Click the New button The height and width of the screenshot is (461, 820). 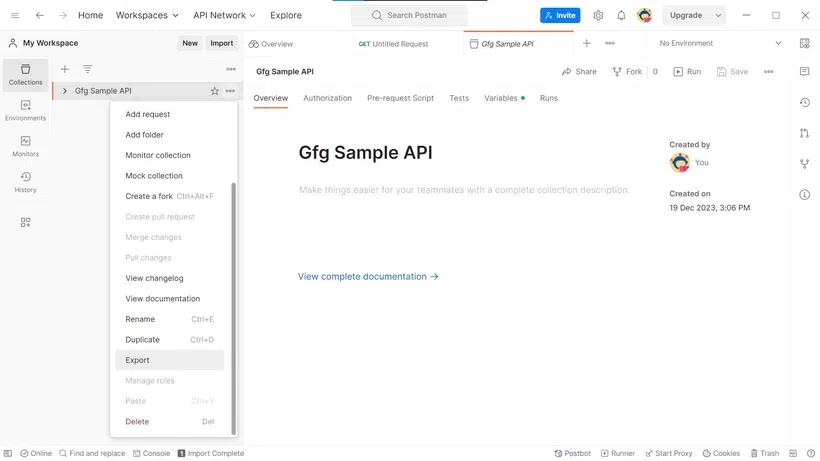pyautogui.click(x=190, y=43)
